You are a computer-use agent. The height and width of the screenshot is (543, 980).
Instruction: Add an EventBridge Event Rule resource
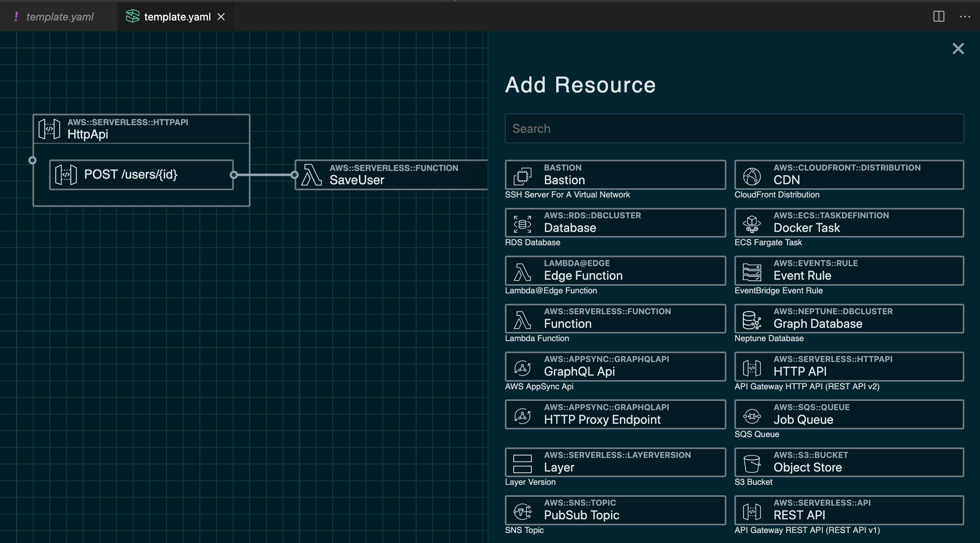pyautogui.click(x=848, y=270)
